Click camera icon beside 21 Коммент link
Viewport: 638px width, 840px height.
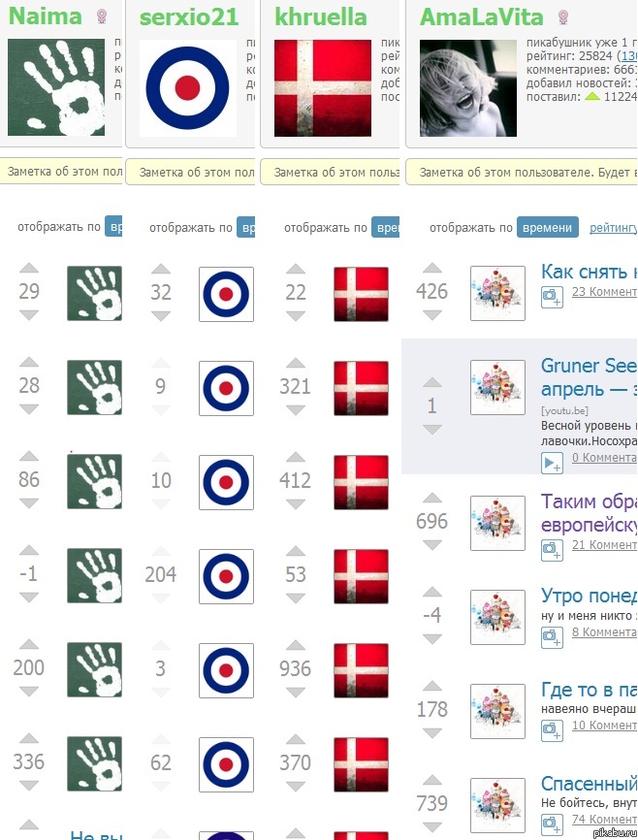(552, 550)
